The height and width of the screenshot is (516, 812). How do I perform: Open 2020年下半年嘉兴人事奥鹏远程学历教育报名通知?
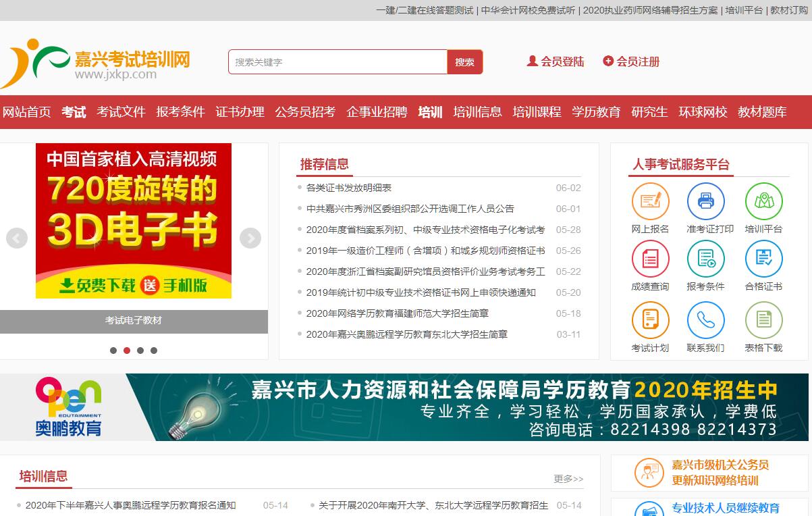(131, 505)
